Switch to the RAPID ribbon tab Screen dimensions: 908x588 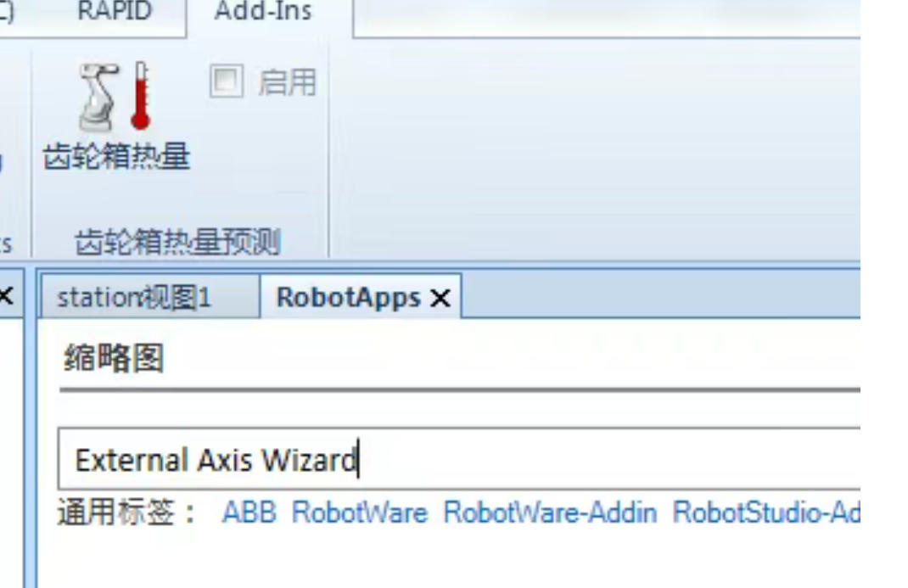click(x=115, y=10)
